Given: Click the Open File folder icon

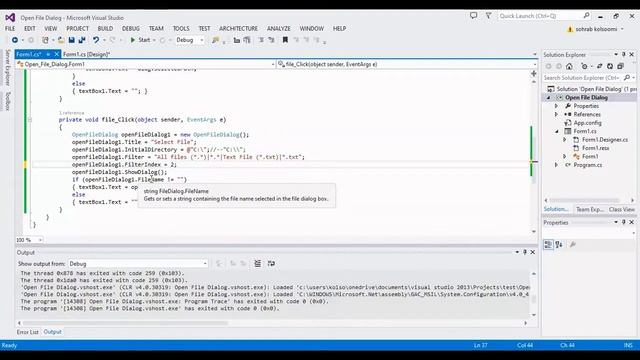Looking at the screenshot, I should [61, 40].
